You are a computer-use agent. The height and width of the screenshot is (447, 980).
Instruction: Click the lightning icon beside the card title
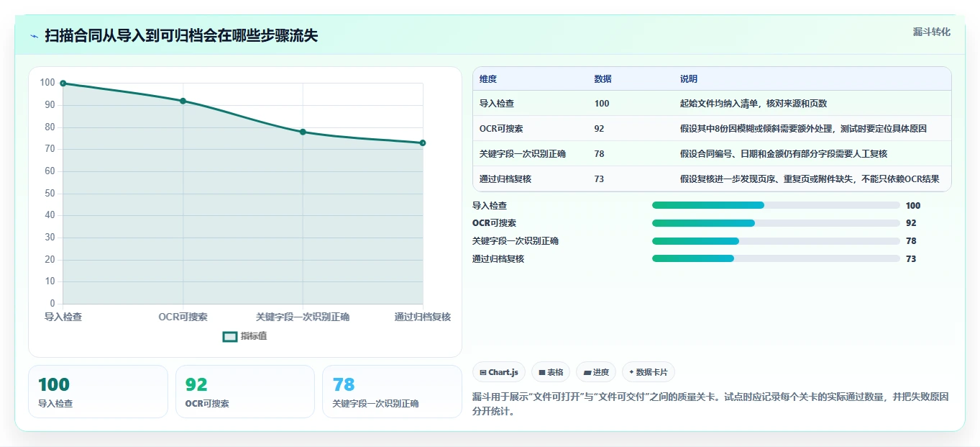click(x=34, y=36)
